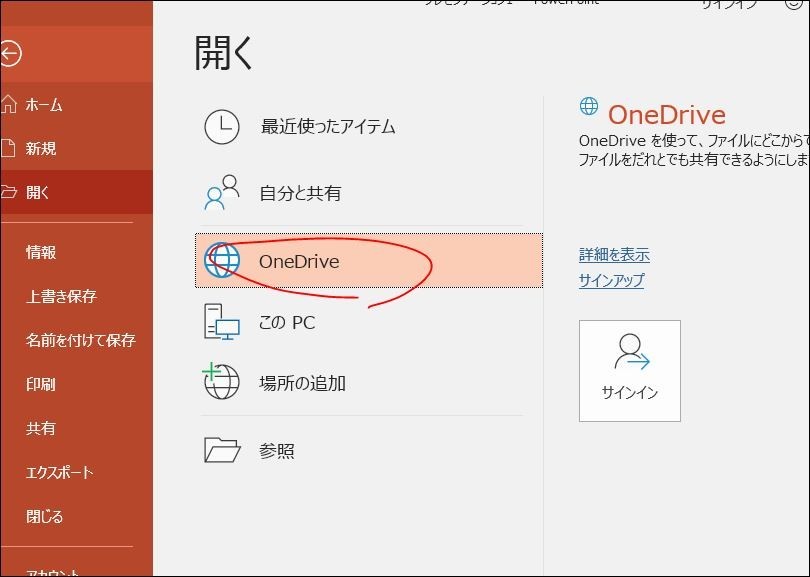Follow the サインアップ link
Screen dimensions: 810x577
[x=612, y=280]
